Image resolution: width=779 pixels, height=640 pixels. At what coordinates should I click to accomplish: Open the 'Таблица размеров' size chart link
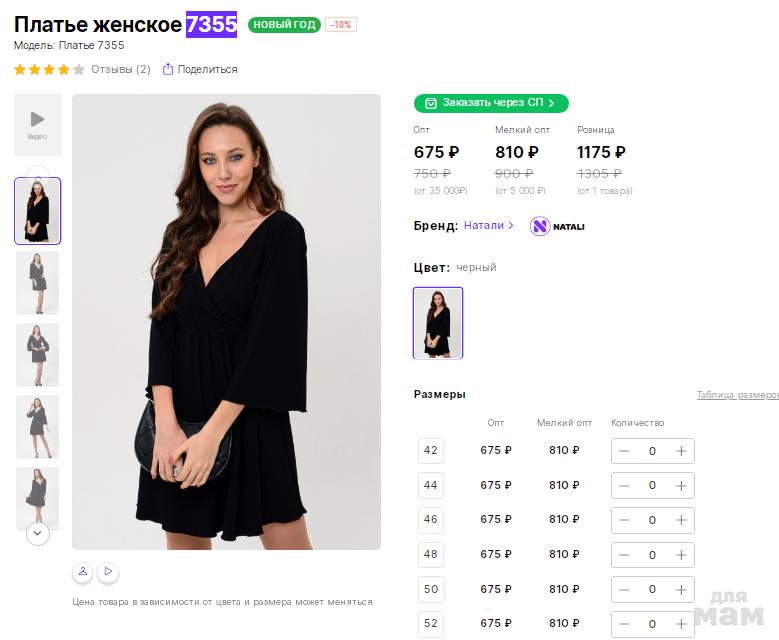point(737,395)
